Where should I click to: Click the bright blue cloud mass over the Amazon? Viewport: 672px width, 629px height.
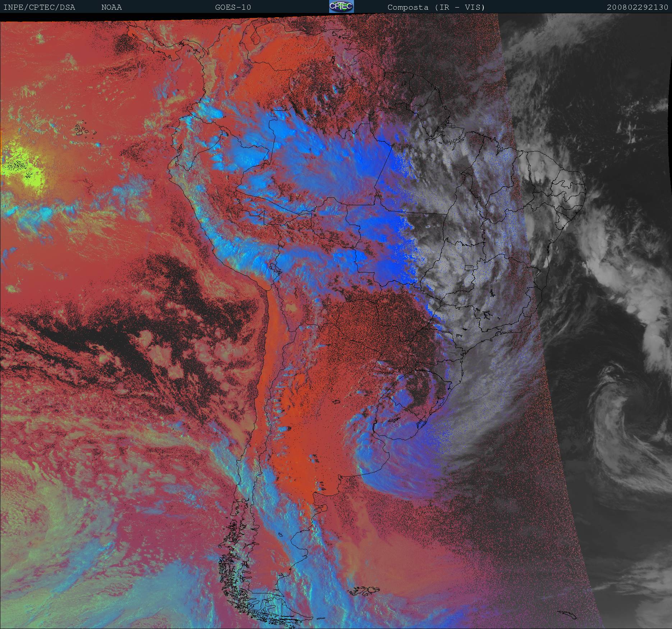[323, 162]
